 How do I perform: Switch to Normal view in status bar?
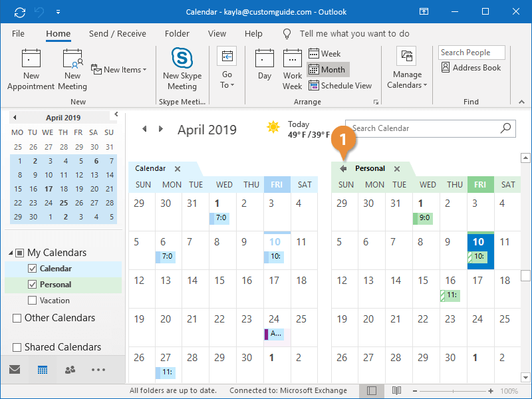[x=372, y=391]
